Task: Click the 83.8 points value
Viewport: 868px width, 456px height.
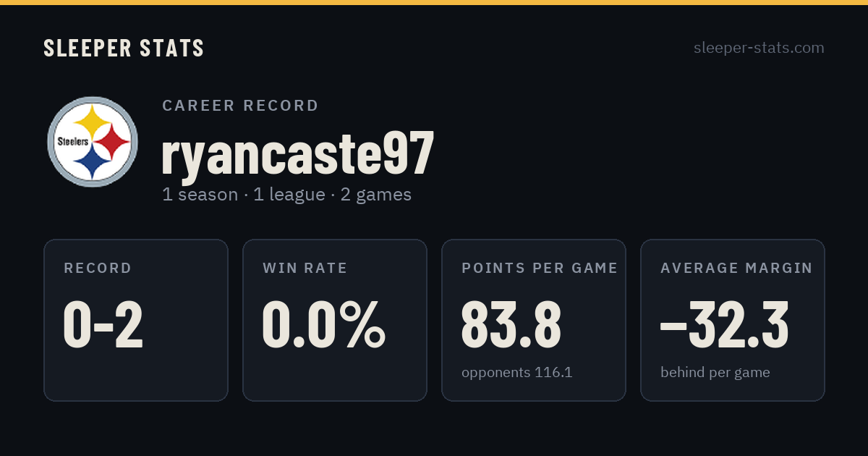Action: [x=511, y=324]
